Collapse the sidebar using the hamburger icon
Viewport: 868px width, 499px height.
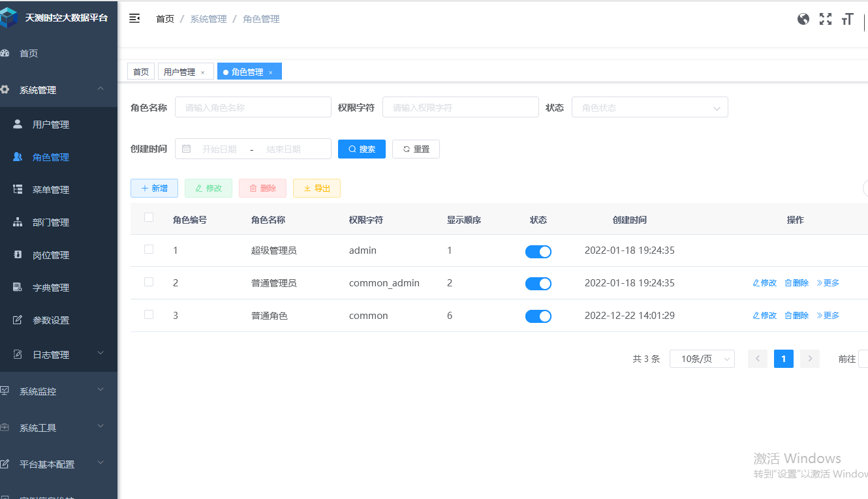(134, 19)
